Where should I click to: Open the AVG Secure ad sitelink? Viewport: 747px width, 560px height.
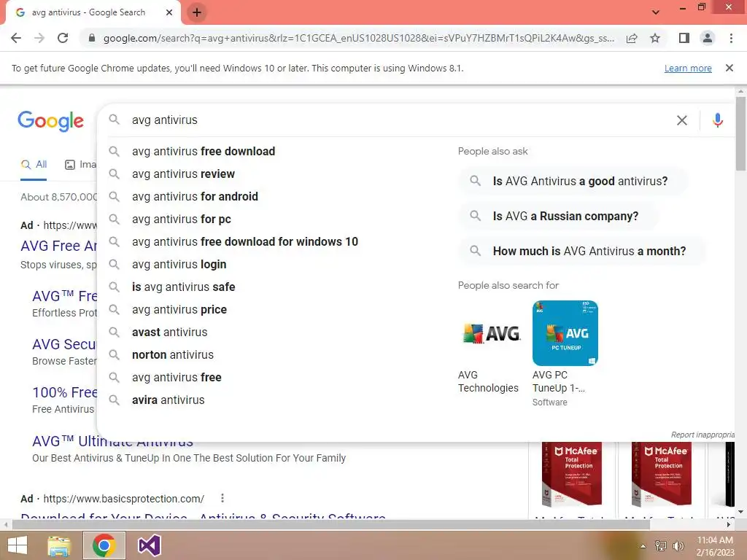(64, 344)
